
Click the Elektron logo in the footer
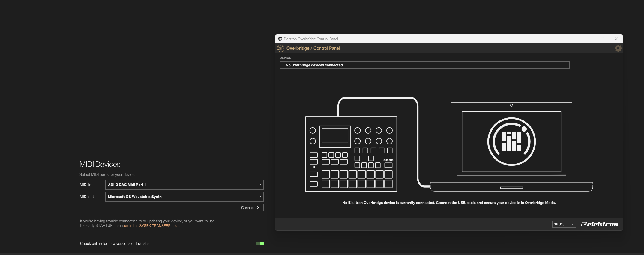click(599, 224)
